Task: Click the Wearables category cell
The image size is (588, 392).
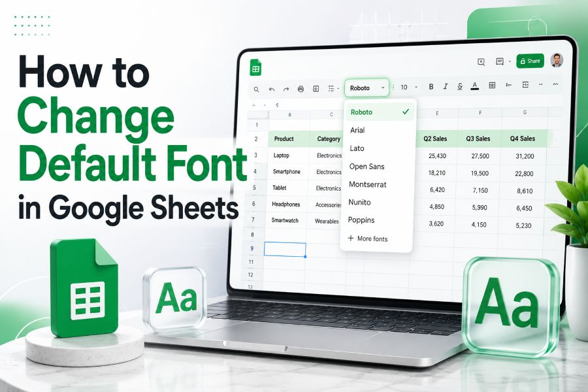Action: pyautogui.click(x=325, y=221)
